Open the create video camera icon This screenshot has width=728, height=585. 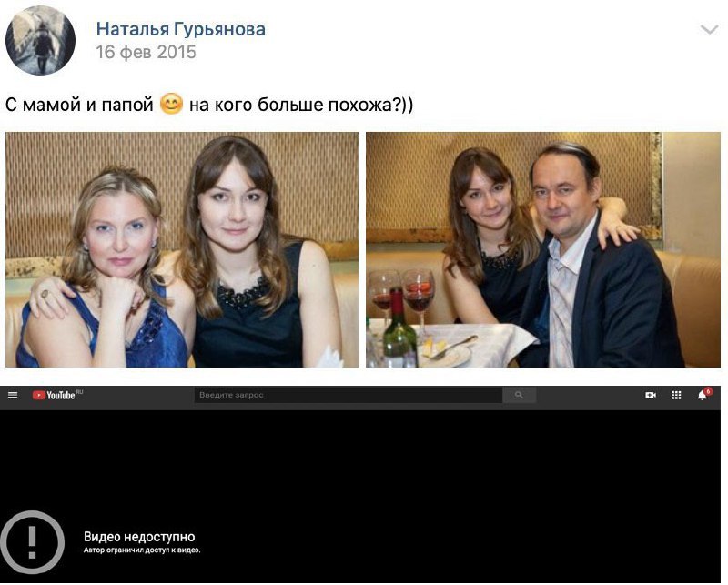(651, 395)
